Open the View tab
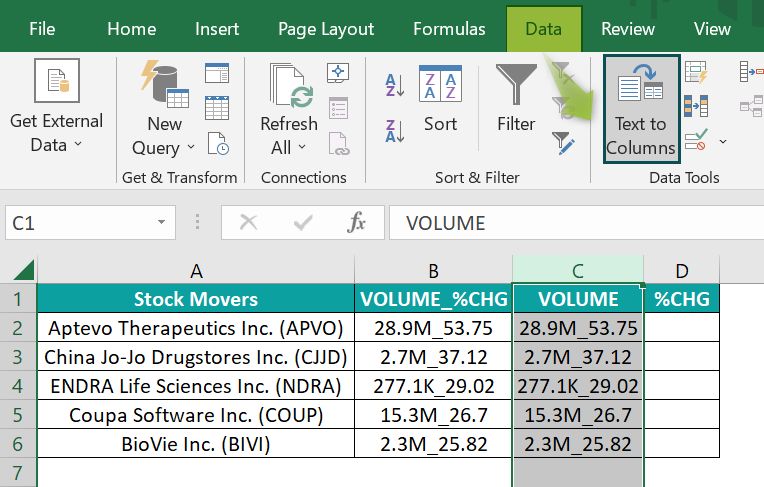The width and height of the screenshot is (764, 487). point(712,29)
